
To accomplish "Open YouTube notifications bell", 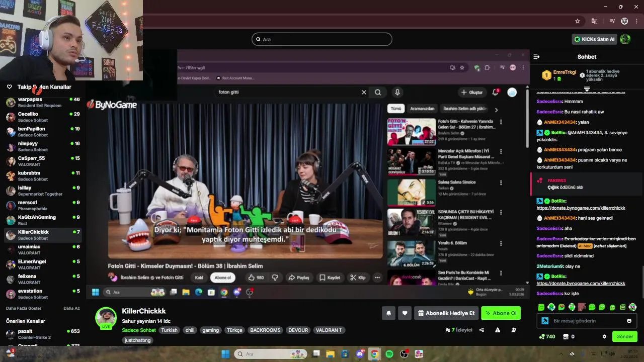I will [495, 92].
